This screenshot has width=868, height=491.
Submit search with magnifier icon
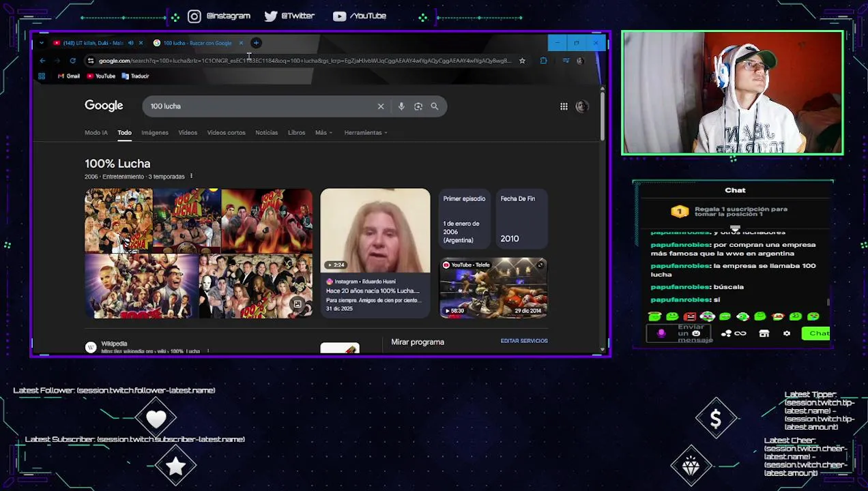coord(435,106)
